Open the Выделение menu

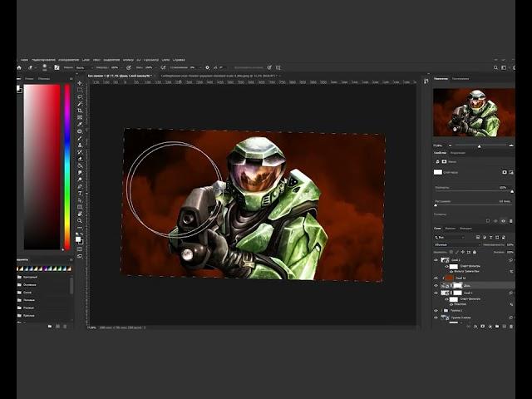(111, 60)
